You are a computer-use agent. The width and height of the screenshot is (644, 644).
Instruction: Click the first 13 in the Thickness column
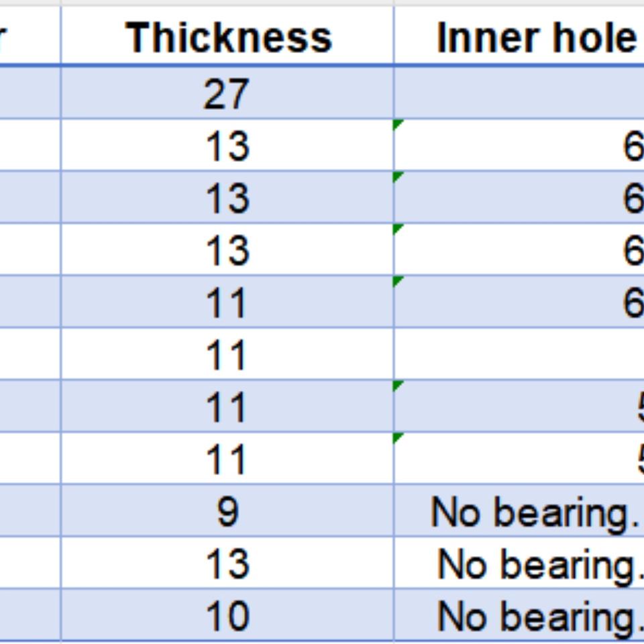(x=227, y=146)
